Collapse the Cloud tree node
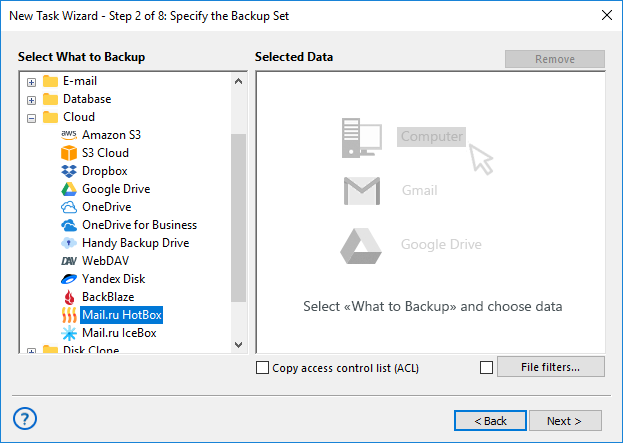Screen dimensions: 623x443 coord(31,118)
